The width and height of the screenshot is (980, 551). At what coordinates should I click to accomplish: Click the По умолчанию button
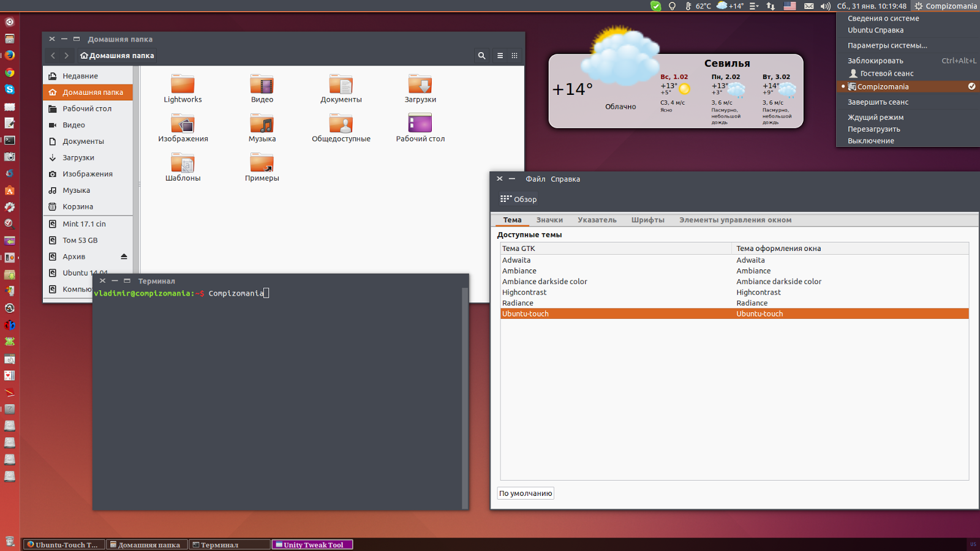(525, 493)
